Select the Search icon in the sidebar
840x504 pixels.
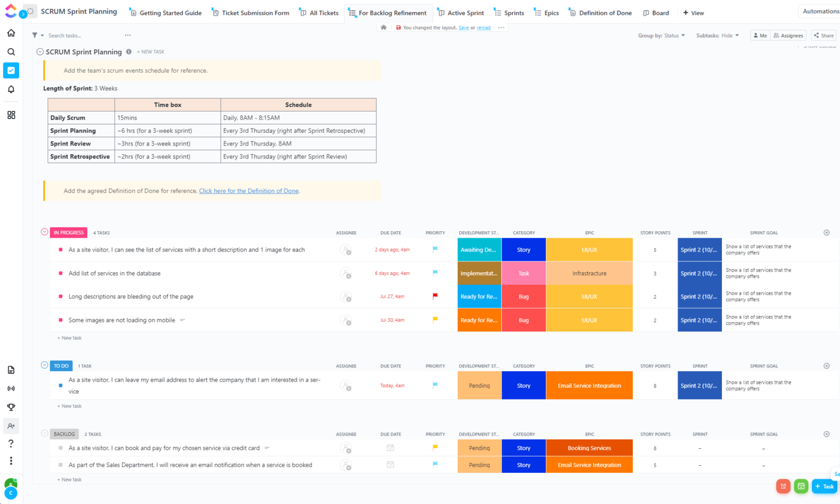click(x=11, y=51)
